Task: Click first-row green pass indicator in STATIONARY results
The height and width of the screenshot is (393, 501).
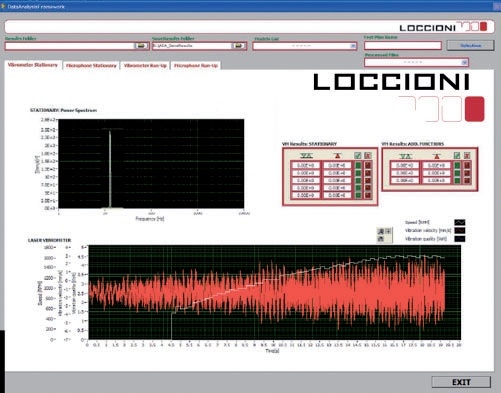Action: tap(358, 165)
